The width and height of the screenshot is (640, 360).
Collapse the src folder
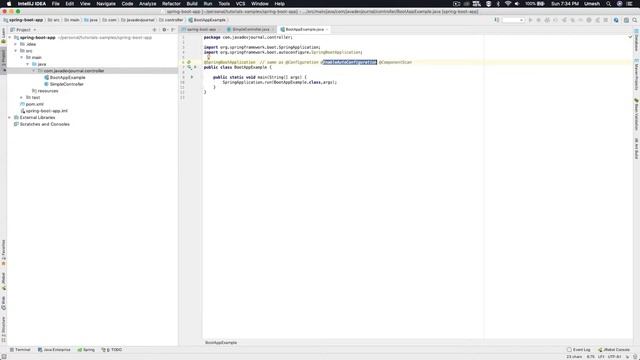coord(16,51)
